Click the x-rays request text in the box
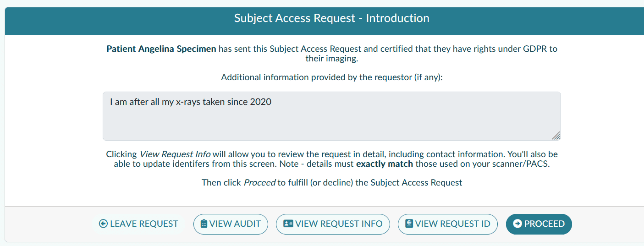 pos(191,102)
